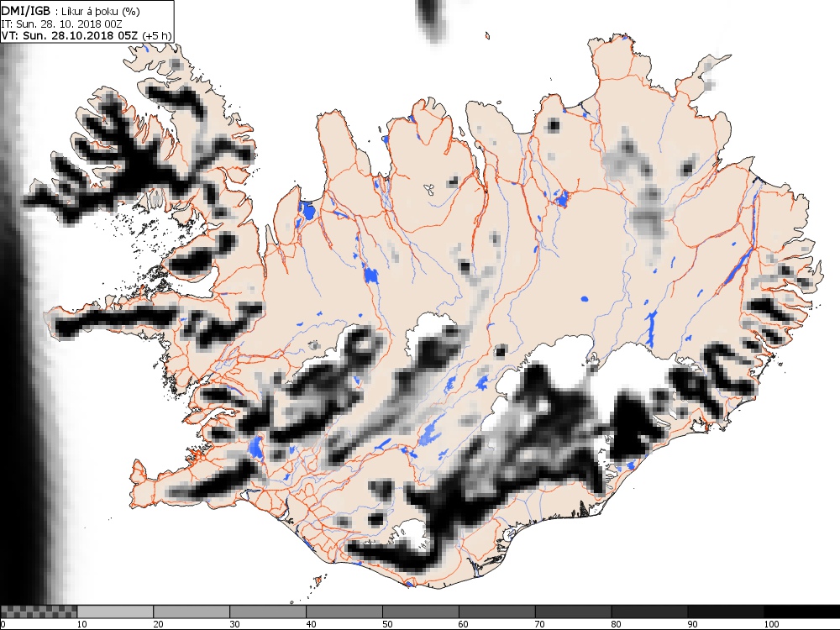Click the legend label '20'
840x630 pixels.
pyautogui.click(x=159, y=624)
